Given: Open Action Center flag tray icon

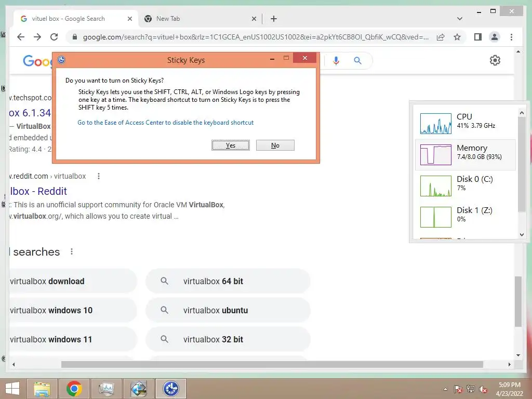Looking at the screenshot, I should click(x=458, y=389).
